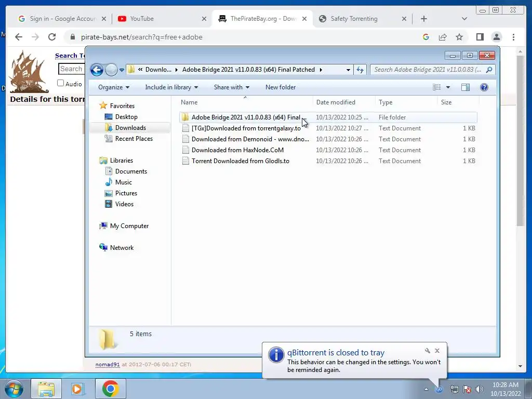Viewport: 532px width, 399px height.
Task: Click refresh button next to address bar
Action: click(x=360, y=70)
